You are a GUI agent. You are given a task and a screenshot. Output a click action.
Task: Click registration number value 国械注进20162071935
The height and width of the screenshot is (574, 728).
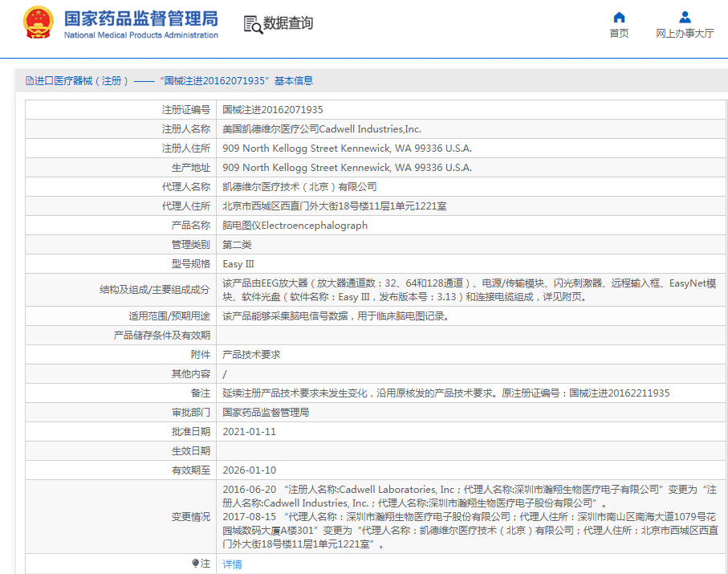pos(273,110)
